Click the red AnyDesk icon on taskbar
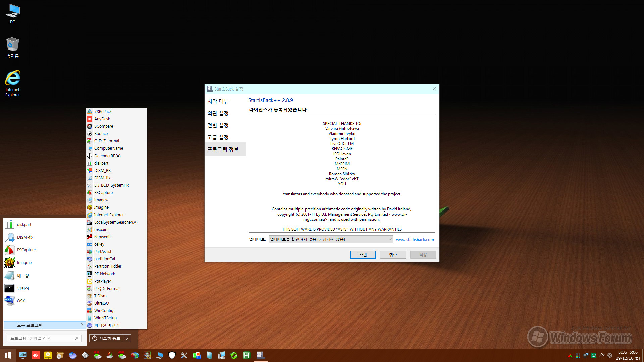 36,355
